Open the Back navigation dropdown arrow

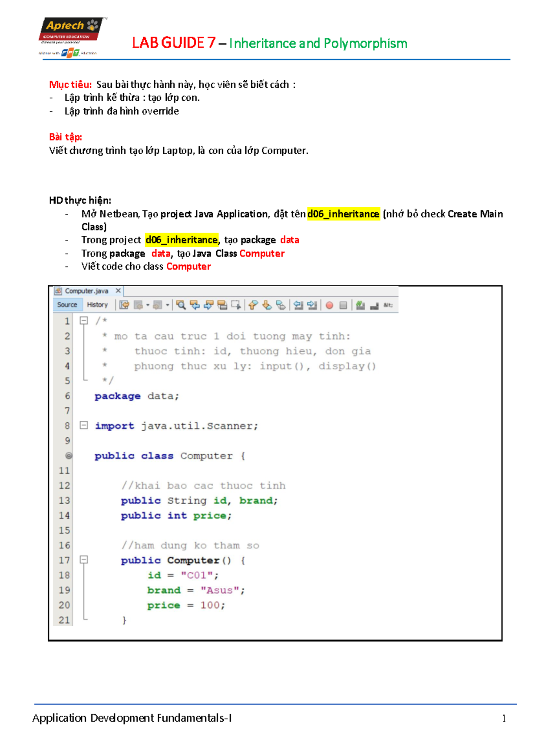click(x=148, y=305)
